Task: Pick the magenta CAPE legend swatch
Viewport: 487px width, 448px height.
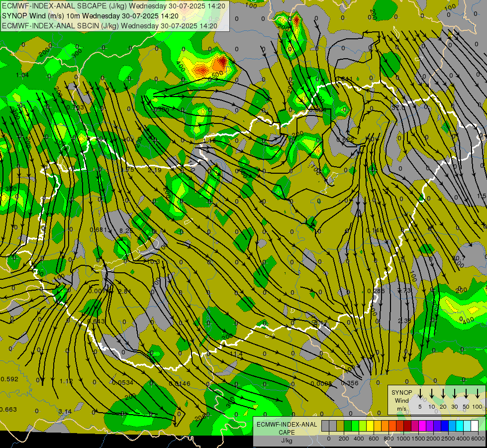Action: point(422,426)
